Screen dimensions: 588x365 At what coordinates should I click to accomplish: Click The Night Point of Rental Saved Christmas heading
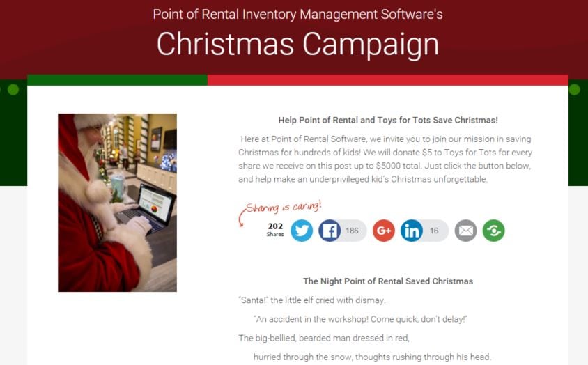[x=388, y=281]
